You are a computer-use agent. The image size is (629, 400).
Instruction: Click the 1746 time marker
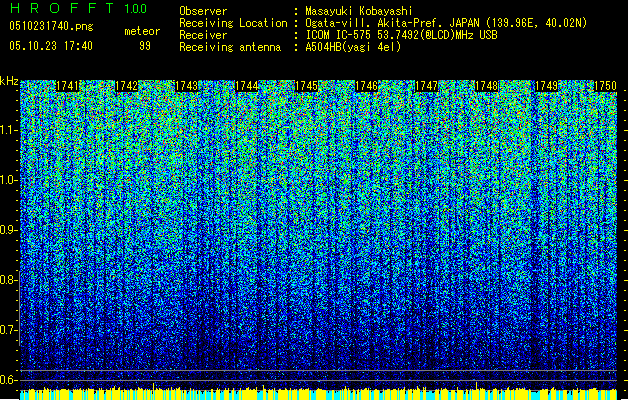[367, 86]
